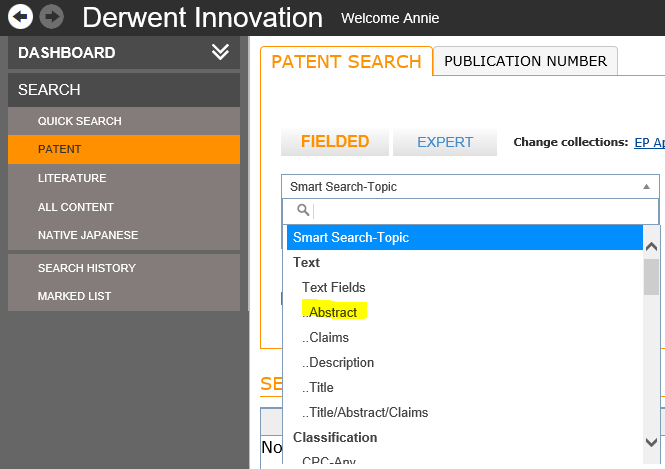Viewport: 665px width, 469px height.
Task: Select the FIELDED search mode button
Action: coord(335,142)
